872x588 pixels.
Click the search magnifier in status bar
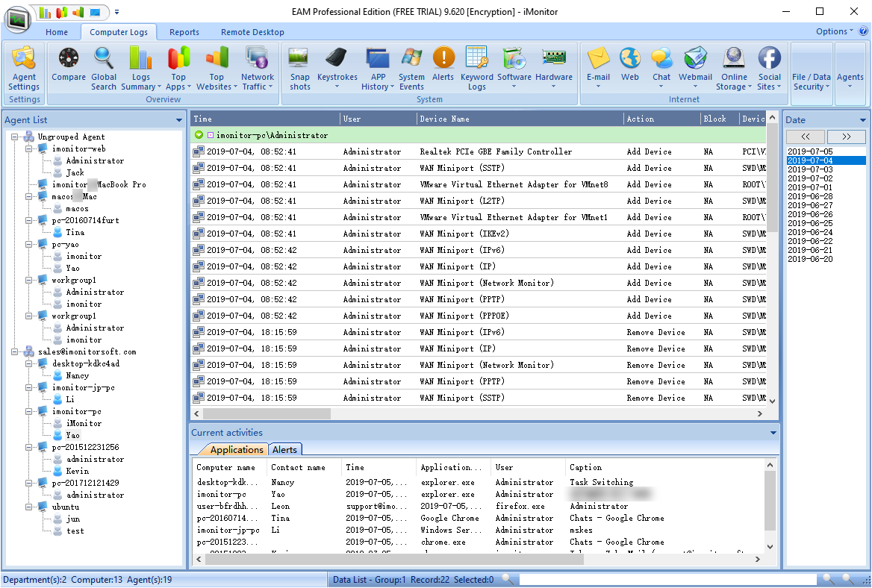507,579
